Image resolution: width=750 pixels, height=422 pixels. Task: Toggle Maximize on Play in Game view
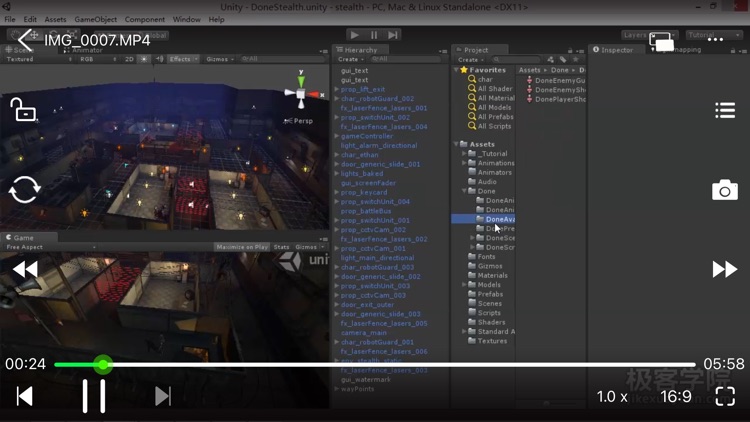point(241,247)
